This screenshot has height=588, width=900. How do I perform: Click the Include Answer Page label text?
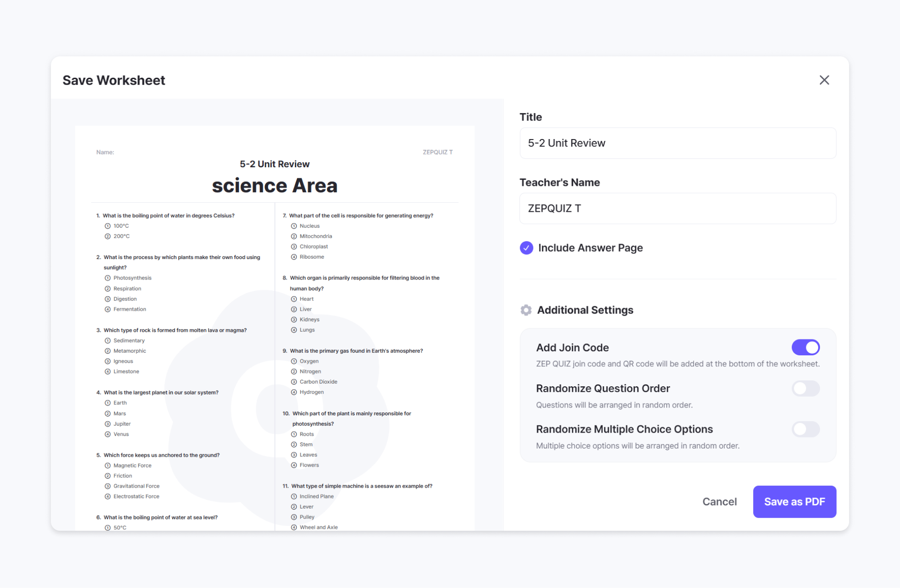(590, 248)
